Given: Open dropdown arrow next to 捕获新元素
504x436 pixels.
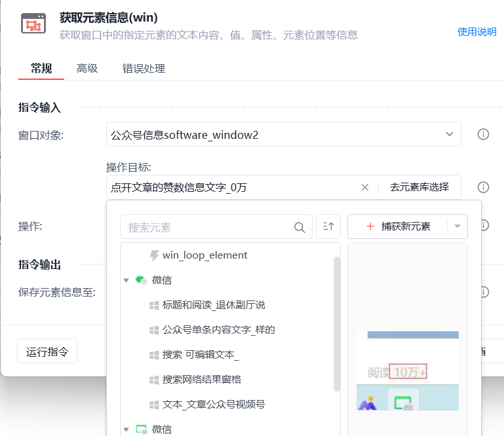Looking at the screenshot, I should pyautogui.click(x=457, y=227).
